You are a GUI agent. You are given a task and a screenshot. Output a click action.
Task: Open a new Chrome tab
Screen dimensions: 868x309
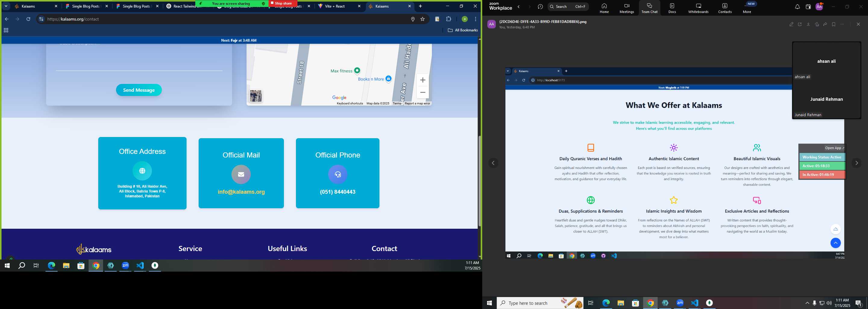pos(420,6)
